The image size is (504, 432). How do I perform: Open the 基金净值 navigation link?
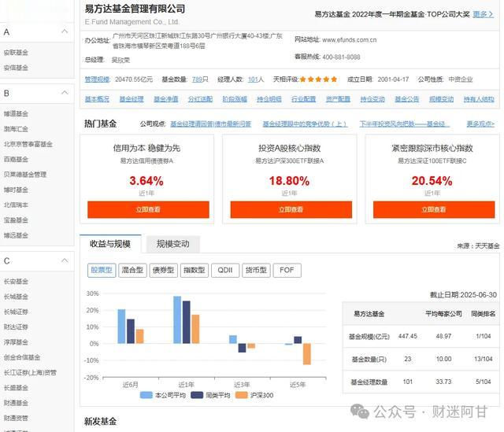point(166,99)
